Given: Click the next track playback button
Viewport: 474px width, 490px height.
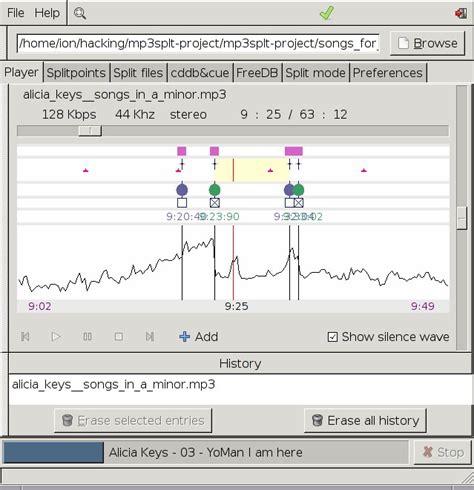Looking at the screenshot, I should [x=150, y=337].
